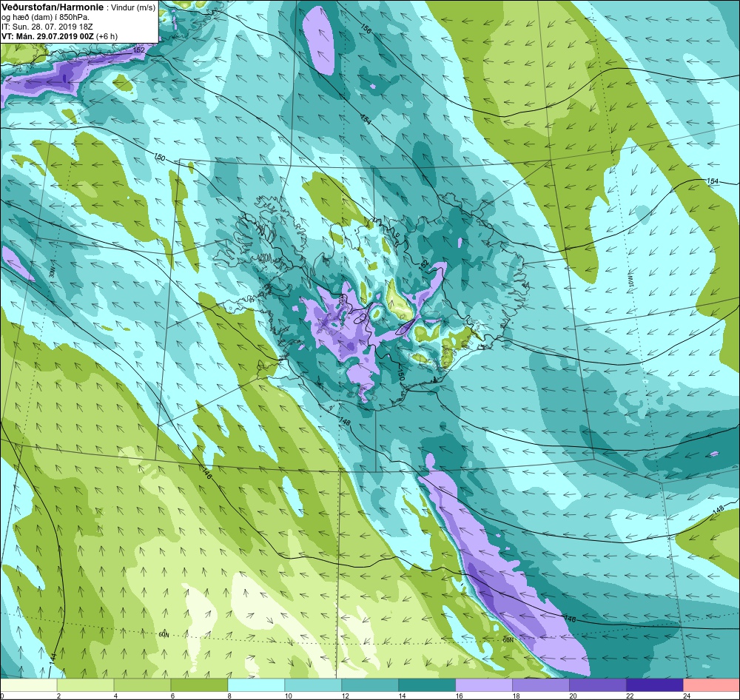The width and height of the screenshot is (740, 700).
Task: Click the '156' height contour label
Action: click(366, 30)
